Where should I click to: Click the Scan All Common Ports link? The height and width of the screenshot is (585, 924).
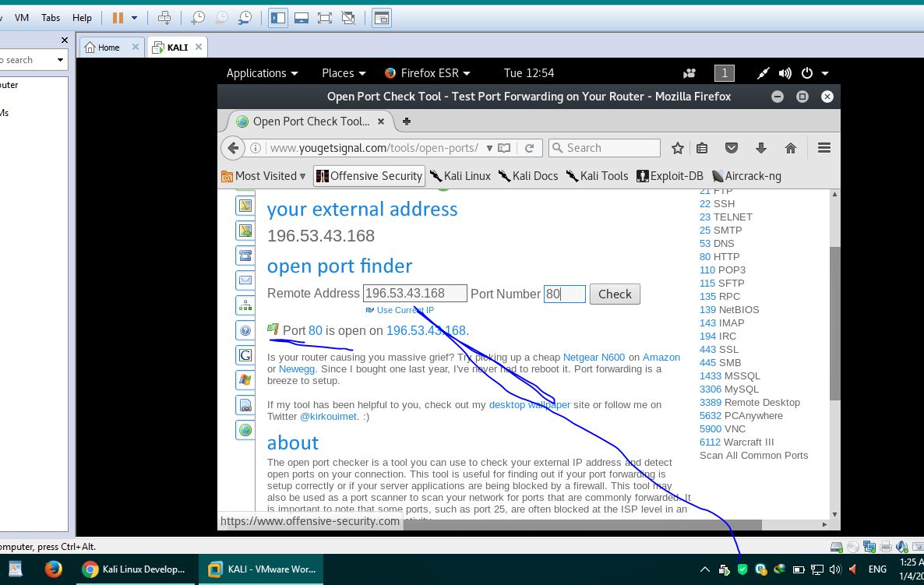coord(753,456)
